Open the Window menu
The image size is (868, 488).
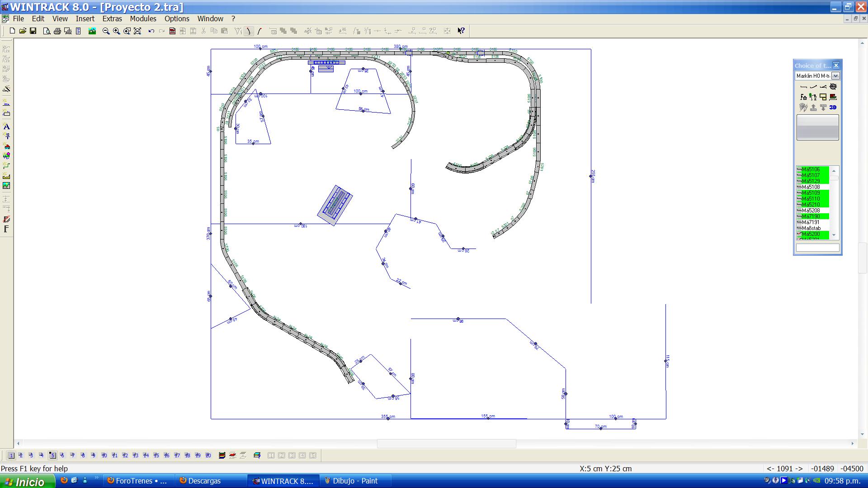tap(210, 19)
